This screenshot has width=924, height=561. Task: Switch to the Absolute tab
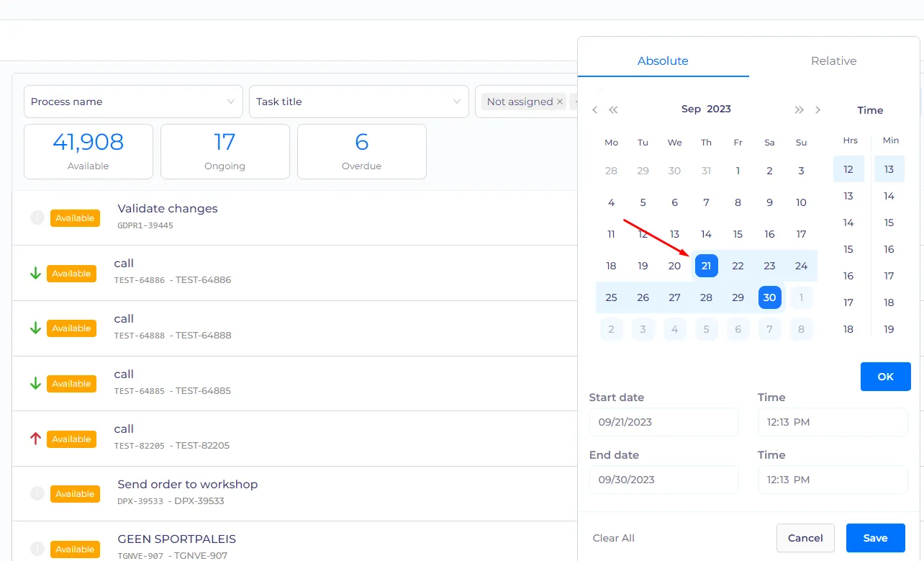tap(663, 61)
